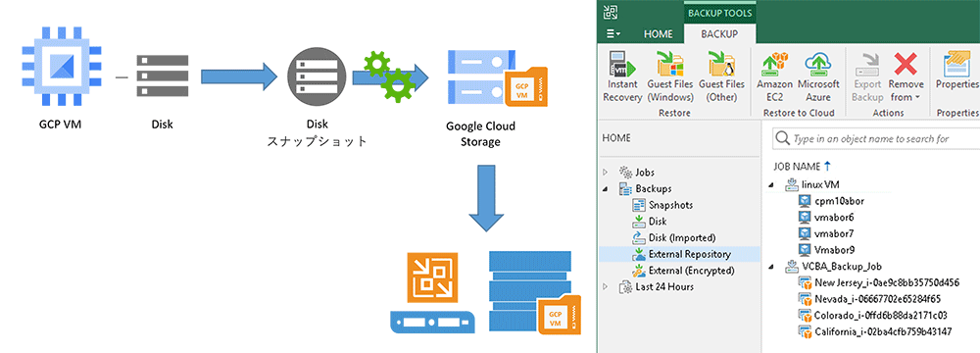The height and width of the screenshot is (353, 980).
Task: Click the object name search field
Action: (876, 138)
